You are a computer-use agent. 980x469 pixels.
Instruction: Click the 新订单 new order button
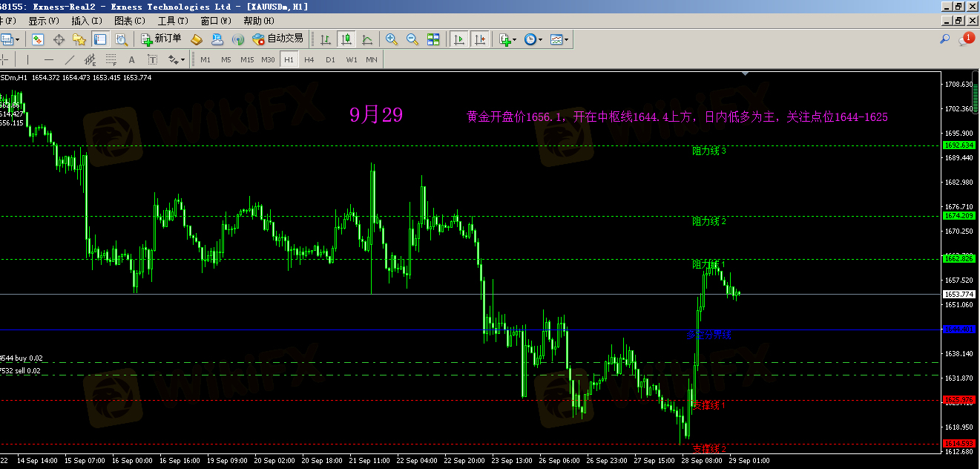(161, 39)
